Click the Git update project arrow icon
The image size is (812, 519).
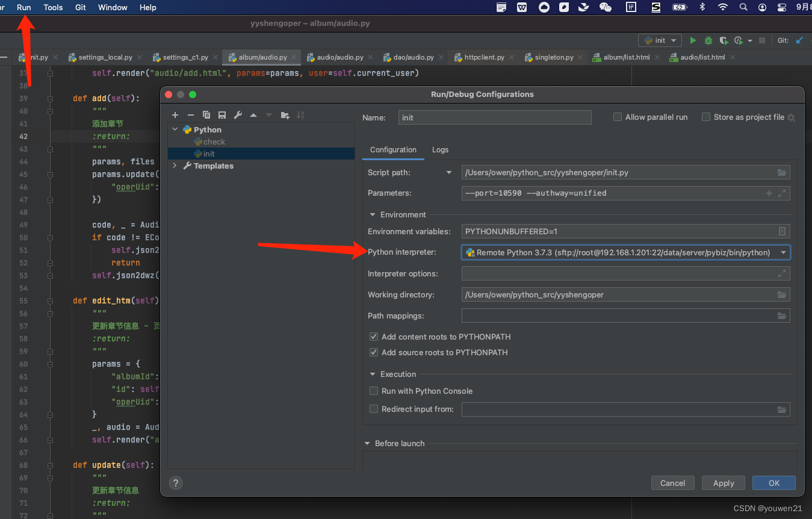tap(799, 40)
